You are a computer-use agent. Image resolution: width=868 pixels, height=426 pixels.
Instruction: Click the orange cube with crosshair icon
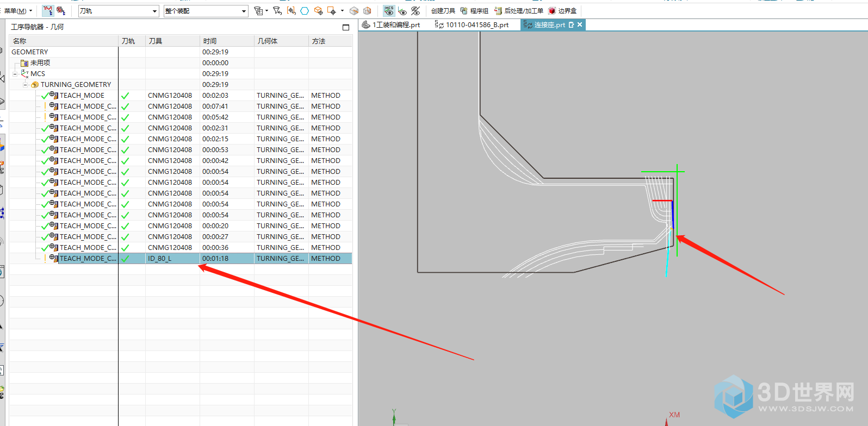(x=319, y=11)
